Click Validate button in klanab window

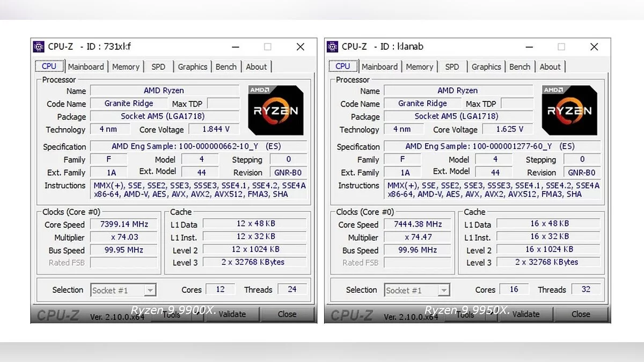tap(526, 314)
